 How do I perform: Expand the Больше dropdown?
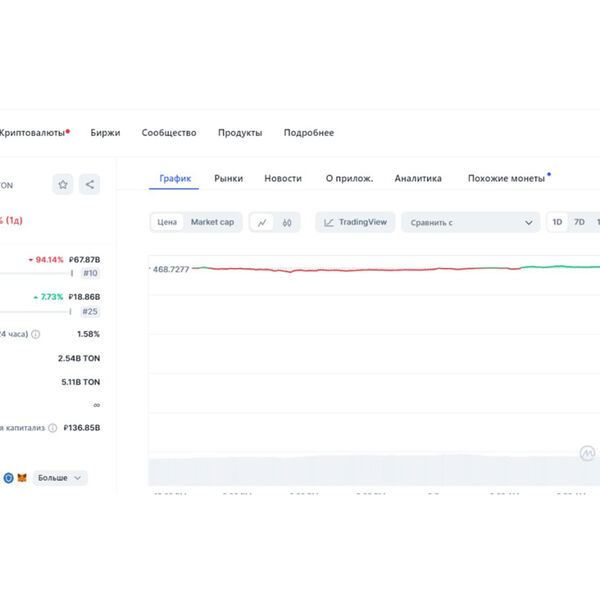pos(60,478)
